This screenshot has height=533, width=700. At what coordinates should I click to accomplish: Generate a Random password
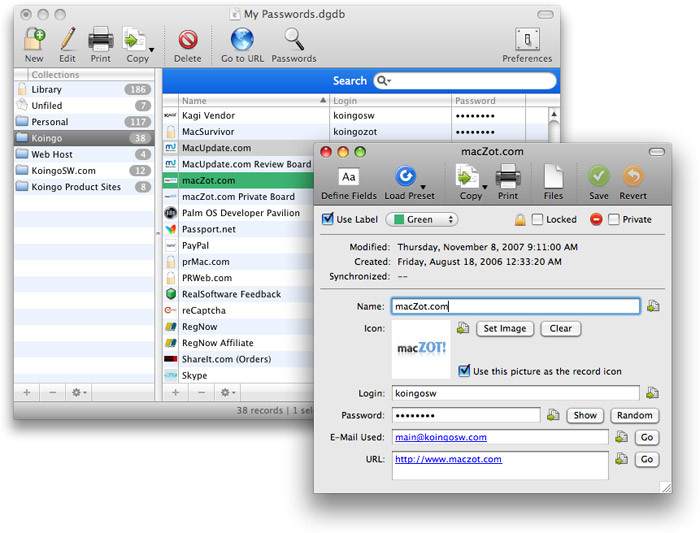pyautogui.click(x=634, y=415)
